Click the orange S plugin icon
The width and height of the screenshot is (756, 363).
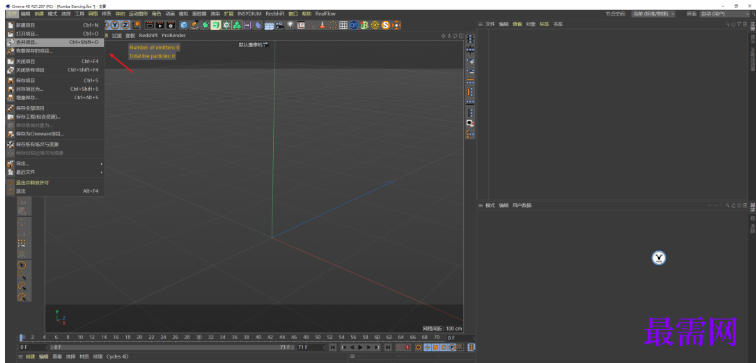tap(385, 25)
